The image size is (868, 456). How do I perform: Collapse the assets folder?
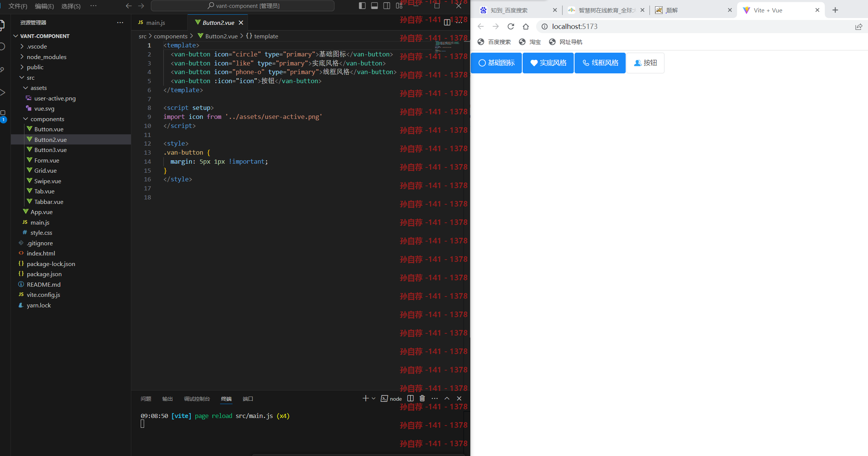point(38,88)
